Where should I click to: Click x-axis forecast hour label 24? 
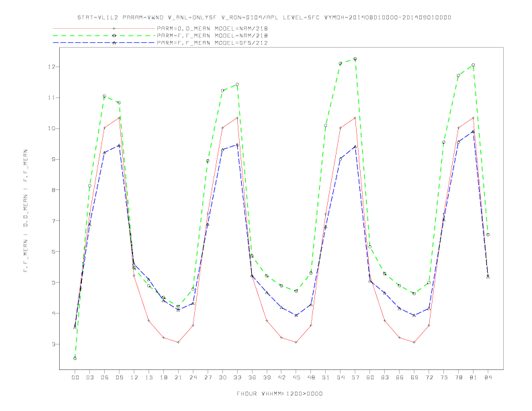coord(193,377)
